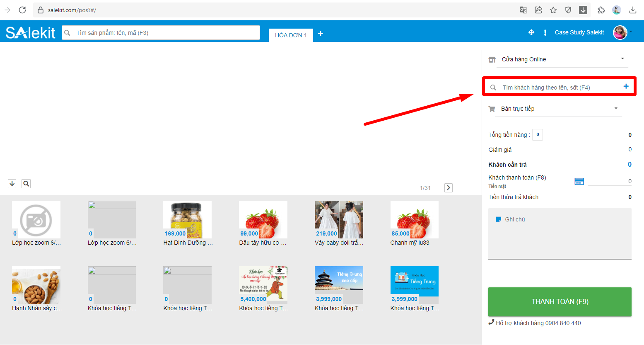Click the Case Study Salekit link
The image size is (644, 345).
pos(579,32)
